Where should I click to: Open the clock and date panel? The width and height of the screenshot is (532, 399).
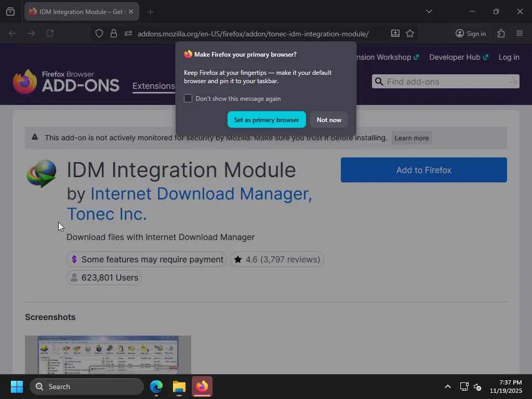(x=506, y=387)
